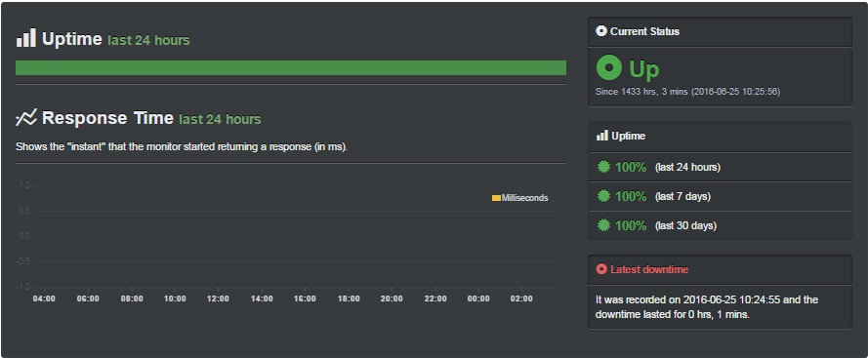The image size is (868, 358).
Task: Click the 100% last 30 days value
Action: point(631,225)
